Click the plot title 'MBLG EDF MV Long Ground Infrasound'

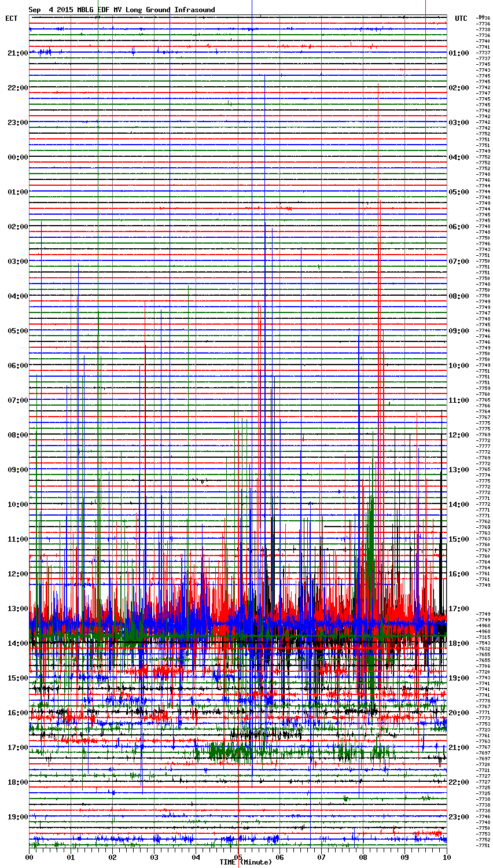pos(146,10)
